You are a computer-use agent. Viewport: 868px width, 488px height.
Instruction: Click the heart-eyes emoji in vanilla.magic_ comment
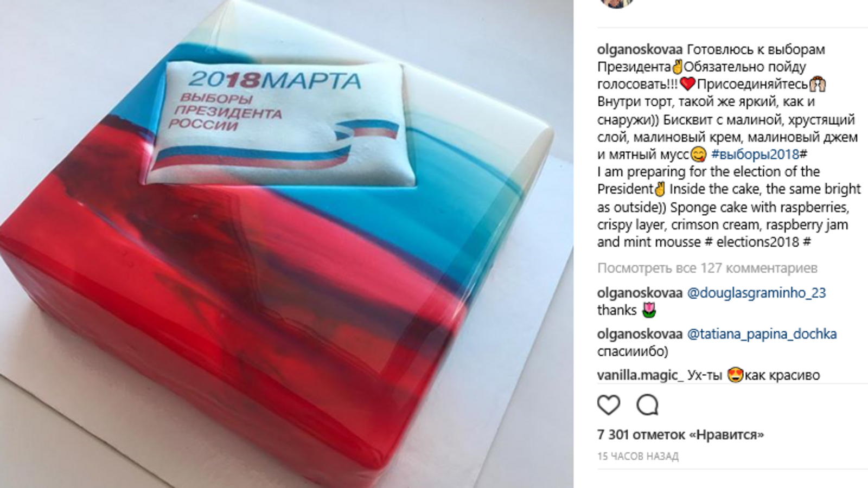click(735, 375)
